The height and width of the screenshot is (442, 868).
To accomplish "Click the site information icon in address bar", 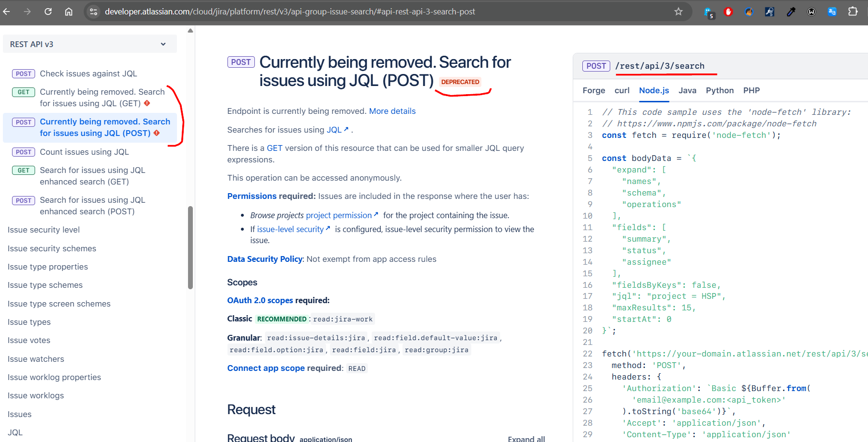I will pos(94,12).
